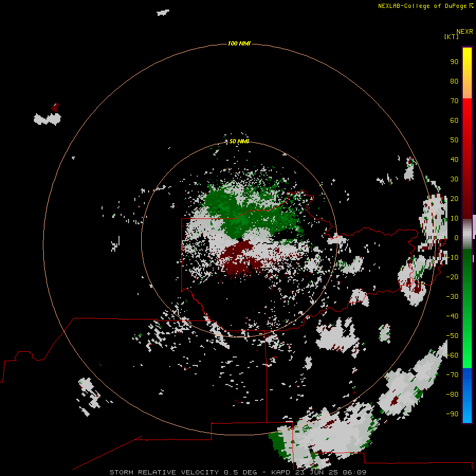
Task: Click the -20 value on the velocity scale
Action: [x=452, y=277]
